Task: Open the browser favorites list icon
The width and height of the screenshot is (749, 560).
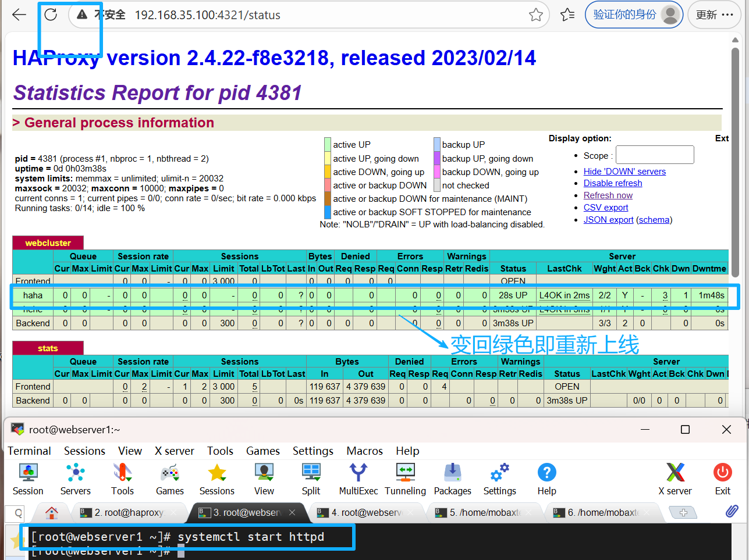Action: [567, 15]
